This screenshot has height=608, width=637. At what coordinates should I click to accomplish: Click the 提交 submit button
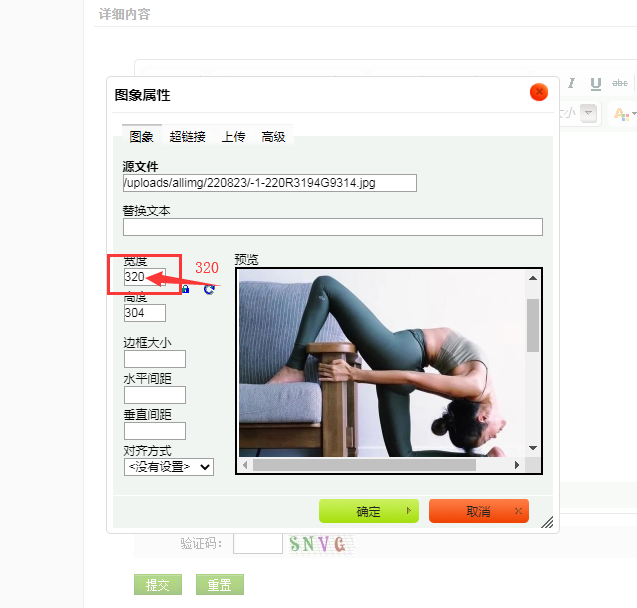pyautogui.click(x=158, y=584)
